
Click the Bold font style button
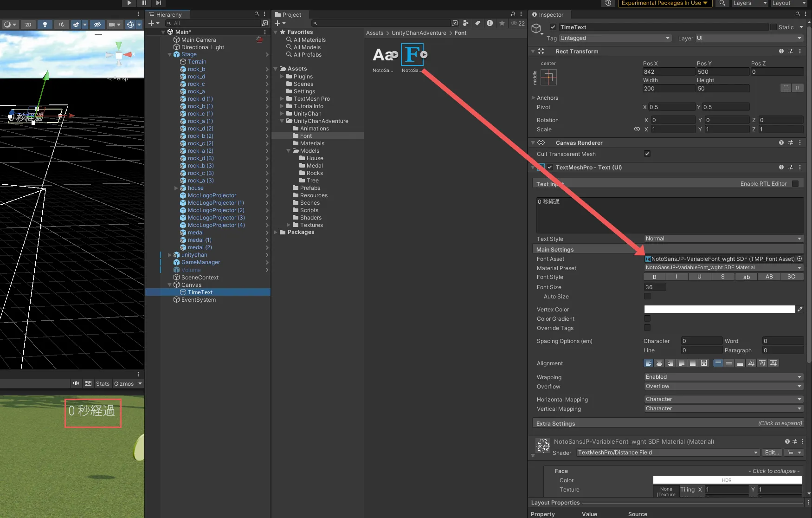click(654, 277)
